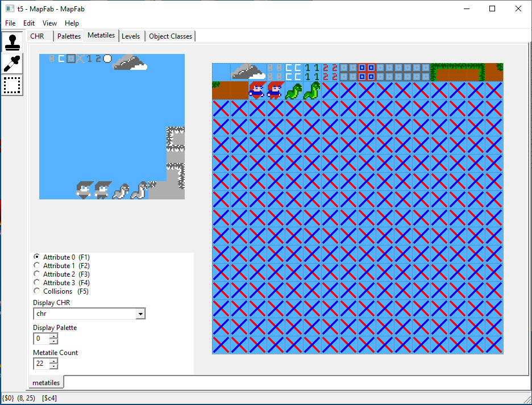Viewport: 532px width, 405px height.
Task: Increase the Display Palette value
Action: coord(54,336)
